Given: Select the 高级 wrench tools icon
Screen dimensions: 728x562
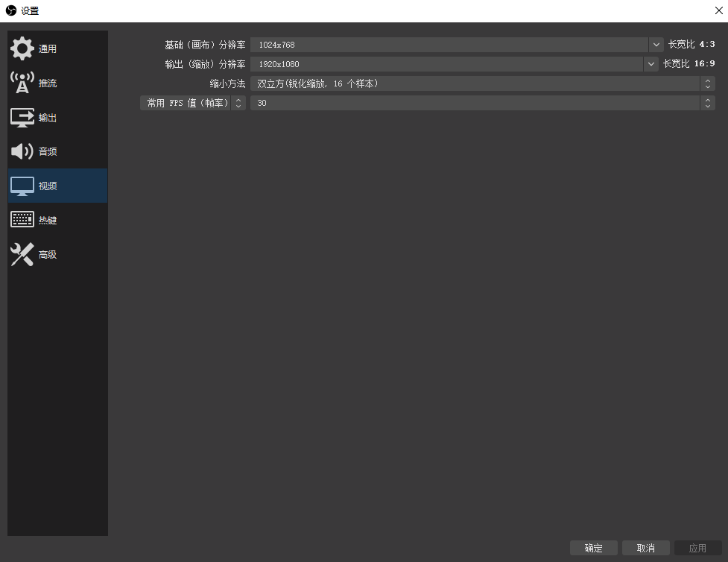Looking at the screenshot, I should [x=22, y=254].
